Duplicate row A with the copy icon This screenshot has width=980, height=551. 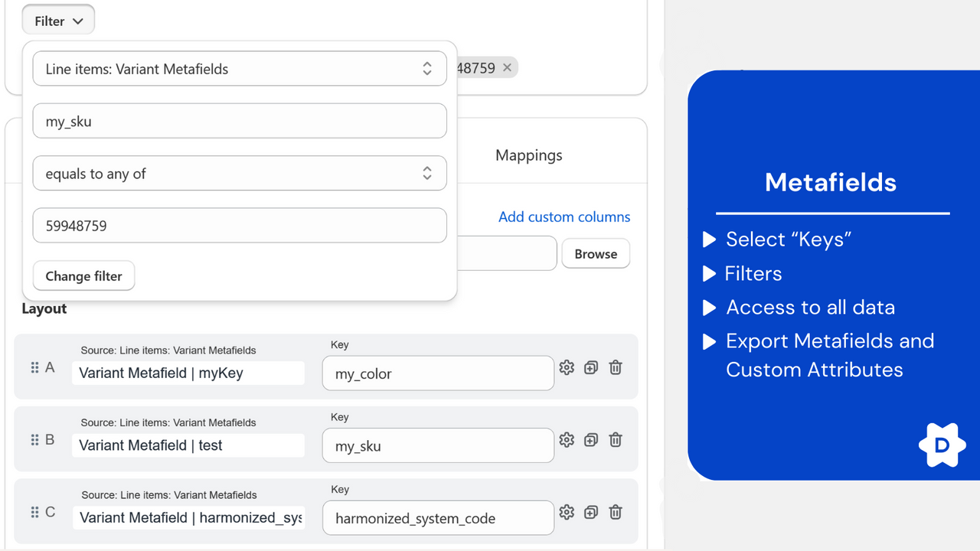[591, 367]
